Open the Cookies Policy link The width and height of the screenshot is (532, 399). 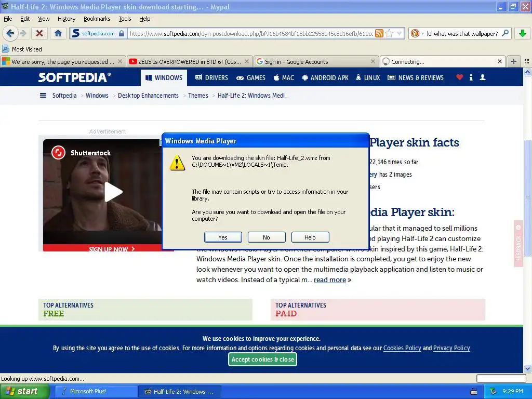point(402,348)
